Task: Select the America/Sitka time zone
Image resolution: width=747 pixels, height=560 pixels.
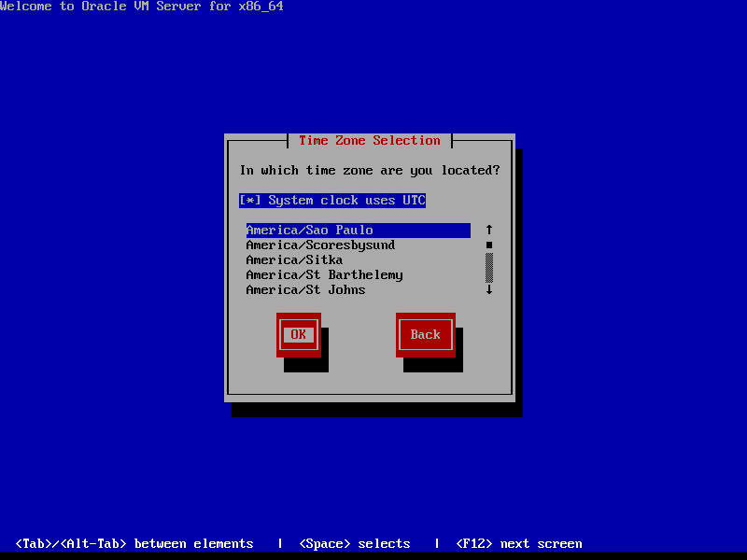Action: click(x=294, y=260)
